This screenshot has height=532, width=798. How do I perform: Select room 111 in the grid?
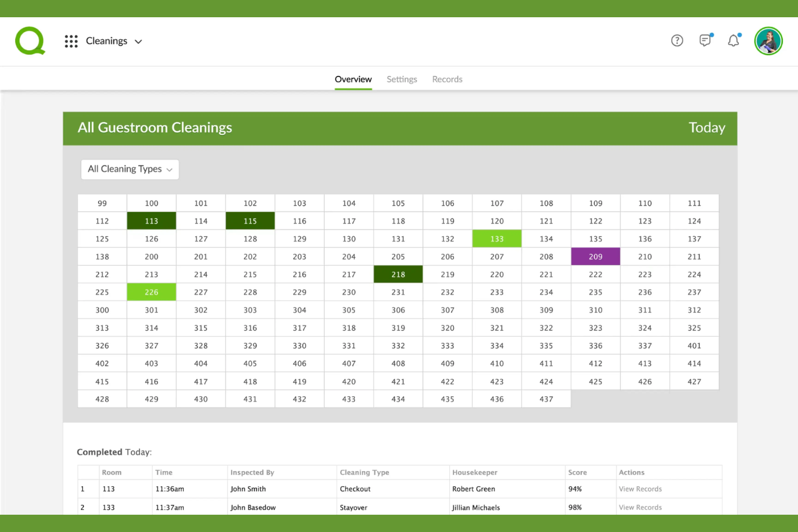(x=694, y=203)
